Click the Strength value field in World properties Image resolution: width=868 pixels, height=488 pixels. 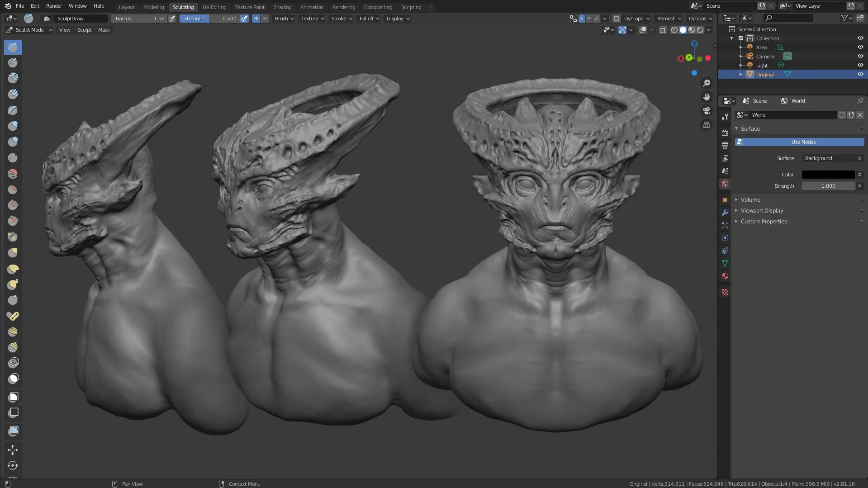[828, 186]
